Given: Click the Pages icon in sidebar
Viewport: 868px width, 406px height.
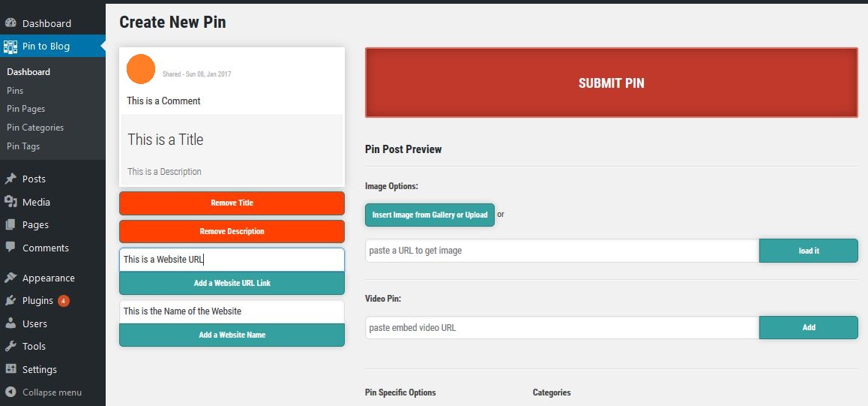Looking at the screenshot, I should pyautogui.click(x=10, y=225).
